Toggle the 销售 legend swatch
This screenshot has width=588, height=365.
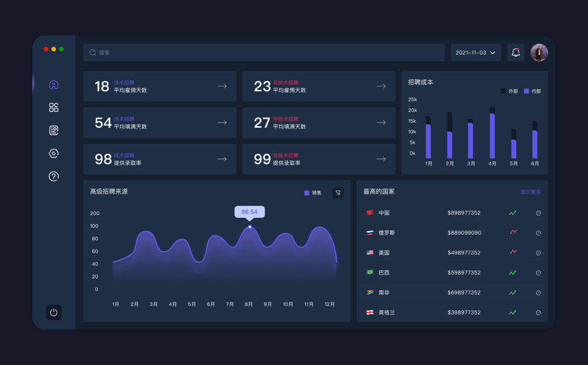point(306,193)
